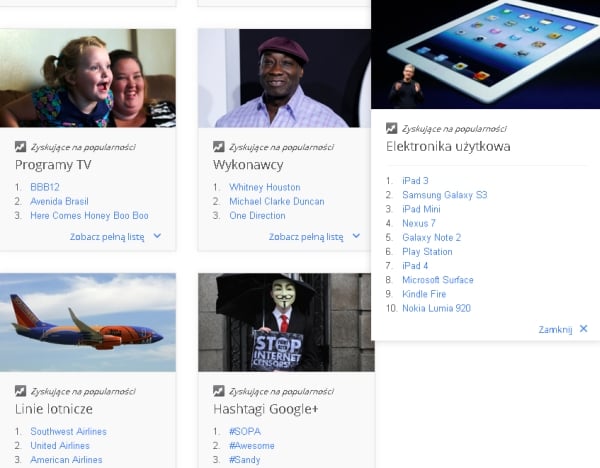Expand Programy TV list with chevron
This screenshot has width=600, height=468.
click(x=157, y=236)
